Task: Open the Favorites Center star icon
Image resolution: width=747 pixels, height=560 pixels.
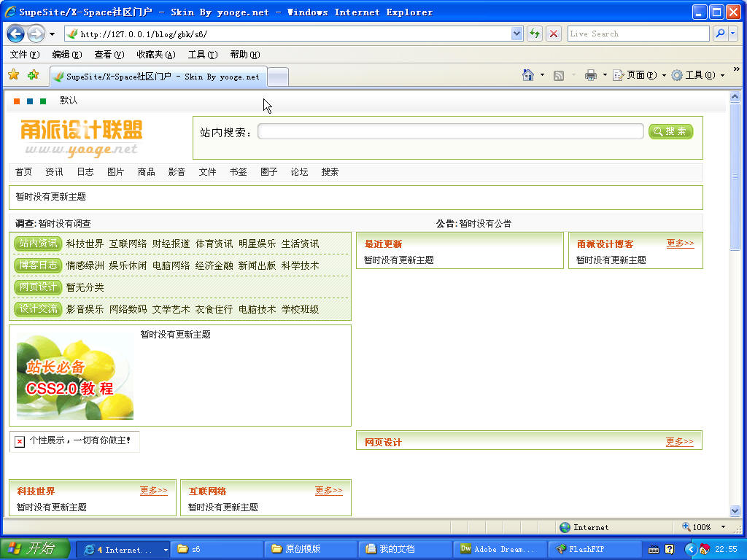Action: tap(13, 75)
